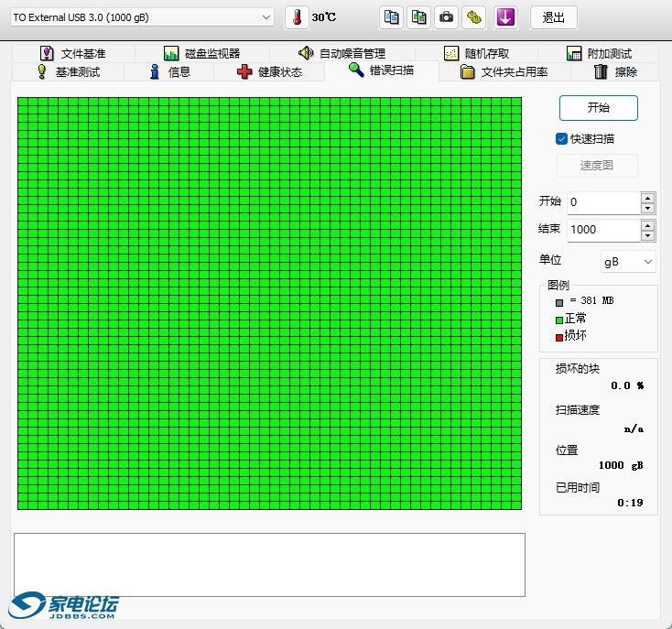The image size is (672, 629).
Task: Click the empty log text box below grid
Action: [269, 564]
